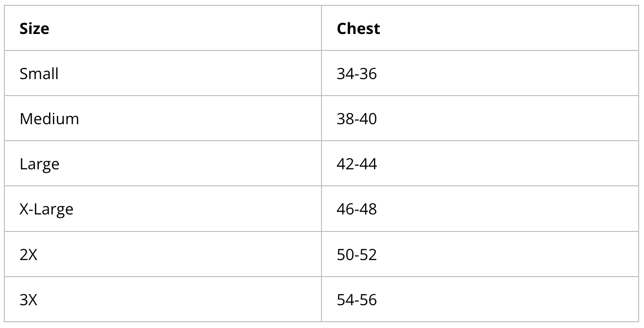The height and width of the screenshot is (328, 644).
Task: Select the 2X size label cell
Action: [28, 255]
